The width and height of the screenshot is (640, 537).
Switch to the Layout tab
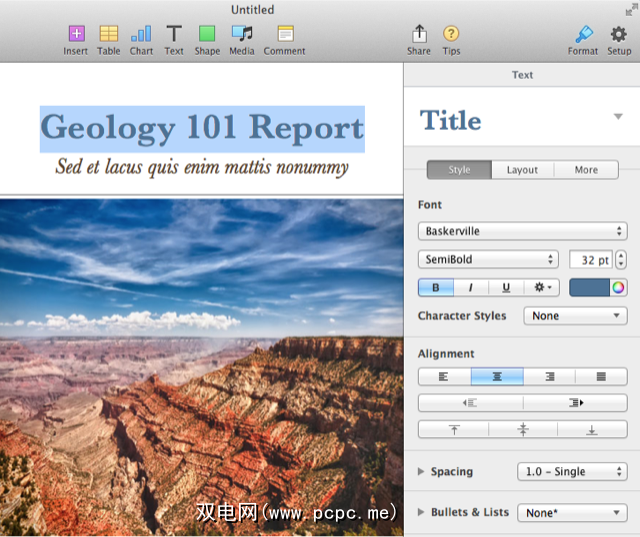[522, 170]
